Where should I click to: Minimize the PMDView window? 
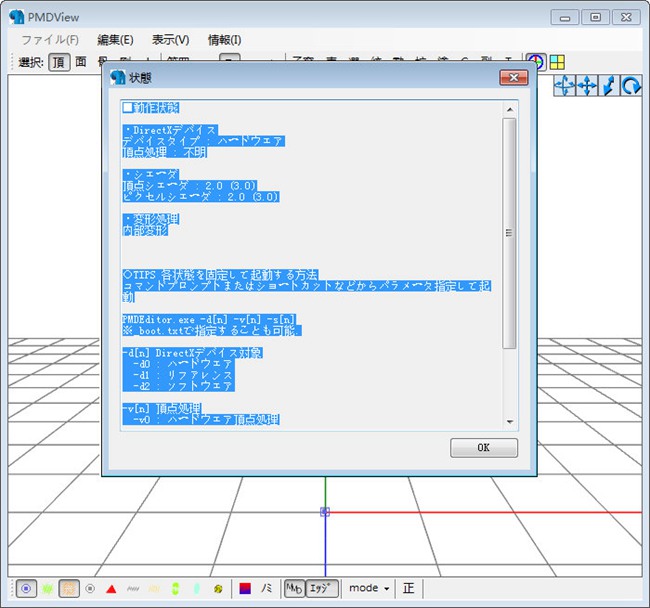click(565, 18)
